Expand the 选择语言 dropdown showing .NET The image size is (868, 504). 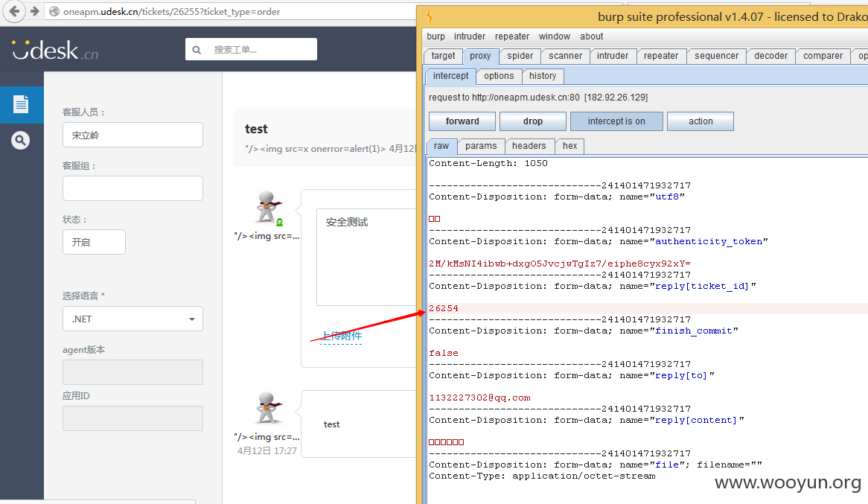[133, 319]
